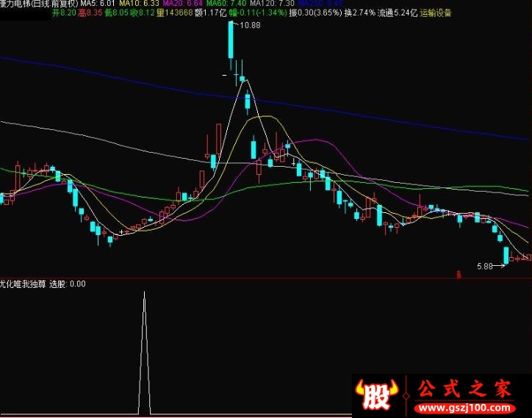Click the turnover amount 额1.17亿
The height and width of the screenshot is (418, 532).
point(210,13)
